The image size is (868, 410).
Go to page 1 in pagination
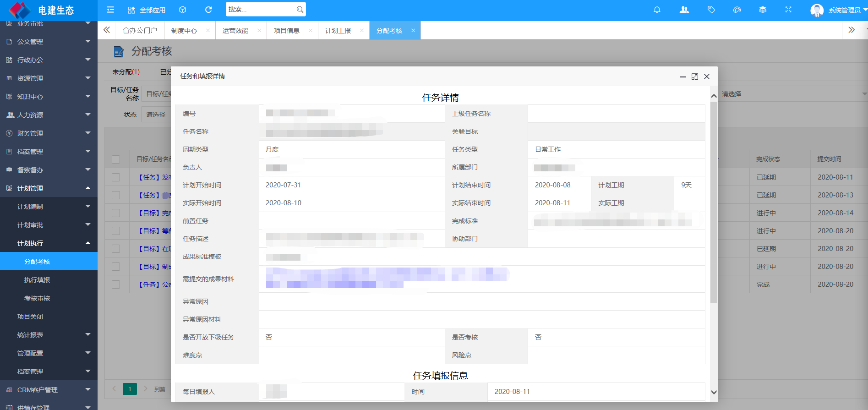(x=130, y=389)
